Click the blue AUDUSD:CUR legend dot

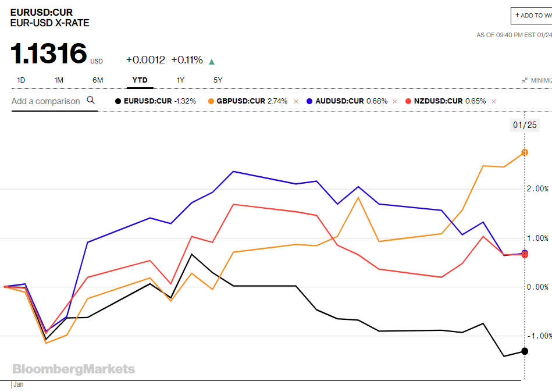click(x=309, y=101)
